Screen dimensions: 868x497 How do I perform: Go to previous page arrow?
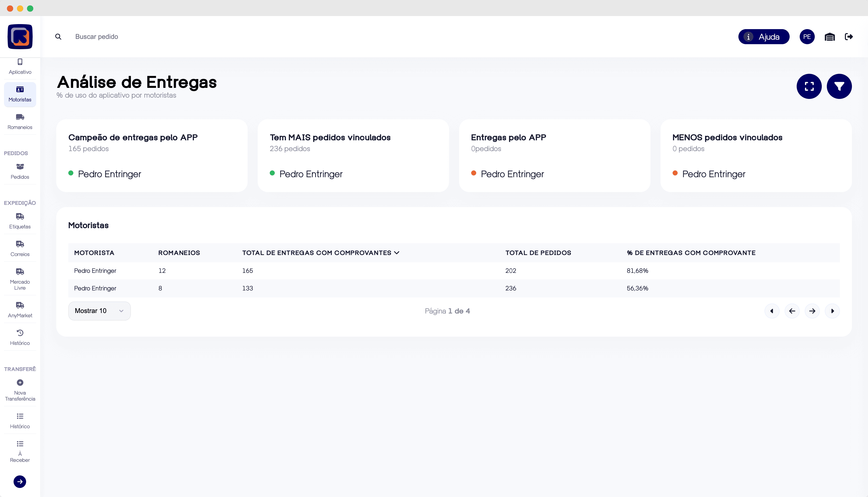792,311
